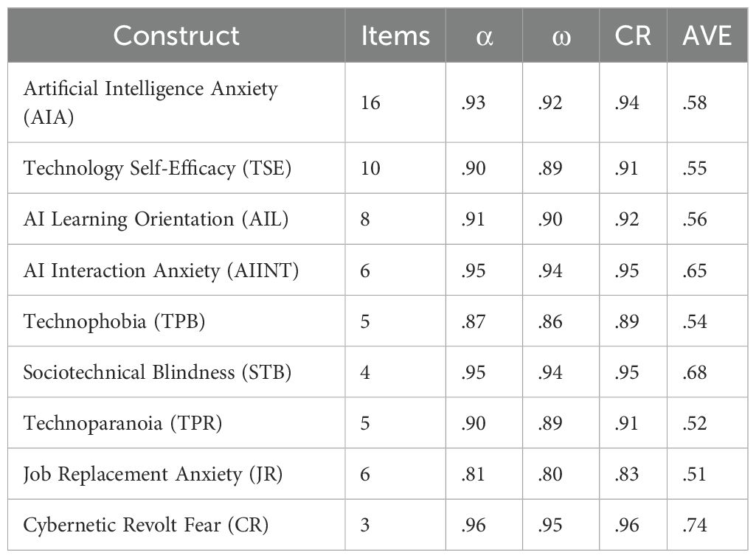
Task: Click the Items column header
Action: click(x=395, y=35)
